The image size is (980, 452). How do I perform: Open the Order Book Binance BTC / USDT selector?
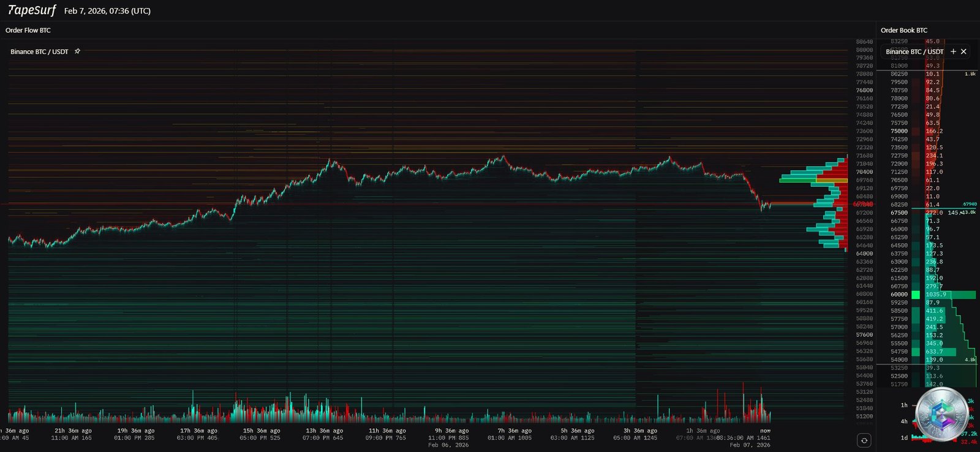[x=914, y=51]
